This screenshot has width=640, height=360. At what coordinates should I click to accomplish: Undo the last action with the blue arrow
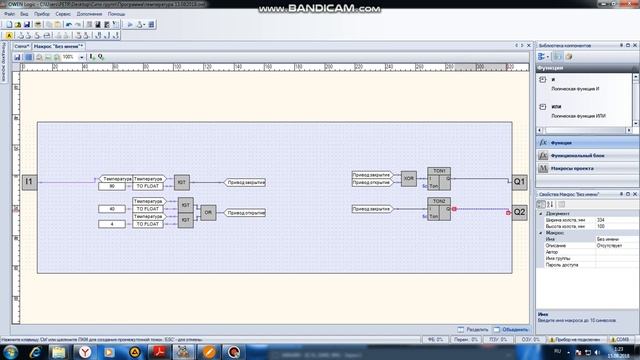pos(69,25)
